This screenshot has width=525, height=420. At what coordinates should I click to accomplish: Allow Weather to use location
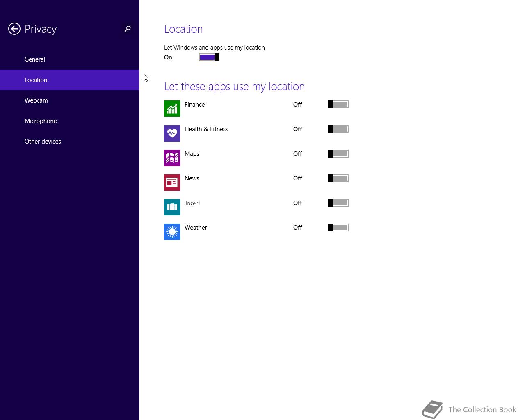[338, 228]
